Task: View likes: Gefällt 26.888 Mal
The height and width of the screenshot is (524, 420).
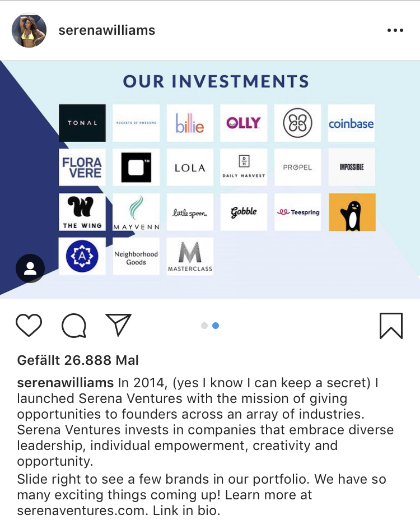Action: tap(78, 360)
